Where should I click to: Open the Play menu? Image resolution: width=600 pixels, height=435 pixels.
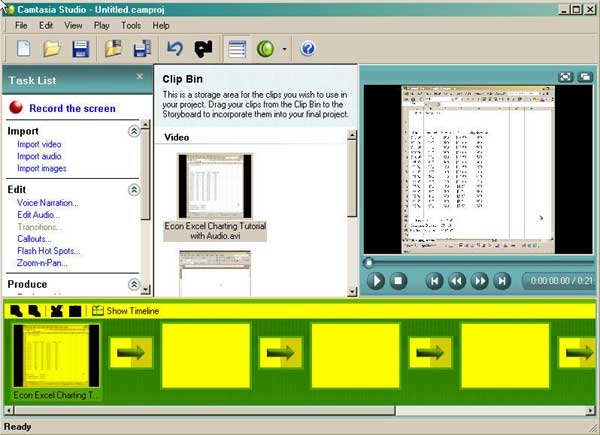(101, 26)
